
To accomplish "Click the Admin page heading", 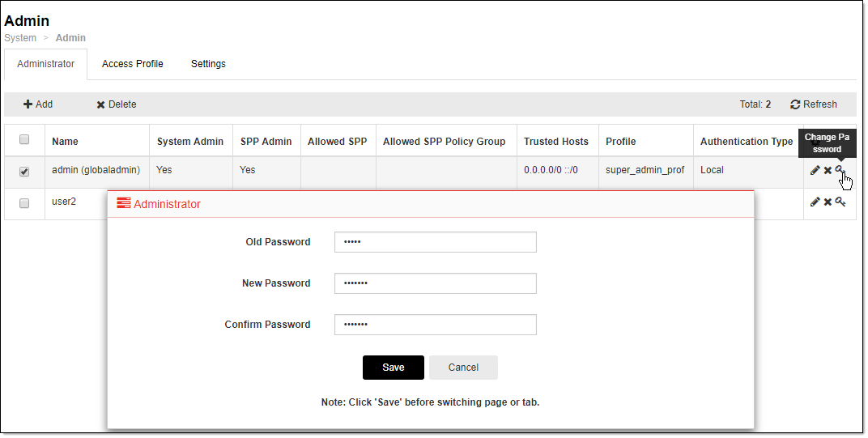I will point(27,20).
